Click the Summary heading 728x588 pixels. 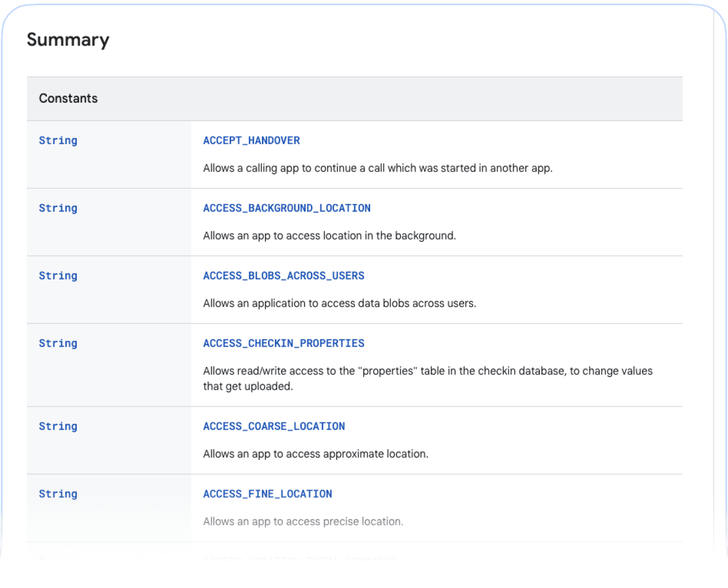click(68, 40)
